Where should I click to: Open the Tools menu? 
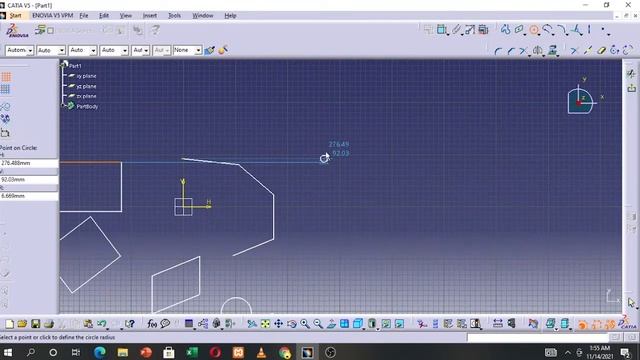174,16
